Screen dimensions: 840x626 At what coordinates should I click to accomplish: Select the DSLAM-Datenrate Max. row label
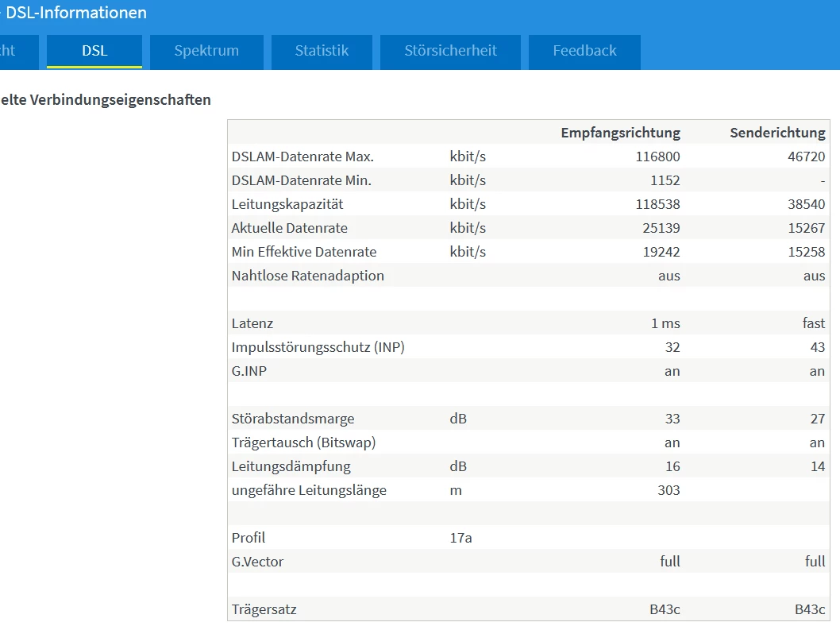pyautogui.click(x=302, y=156)
